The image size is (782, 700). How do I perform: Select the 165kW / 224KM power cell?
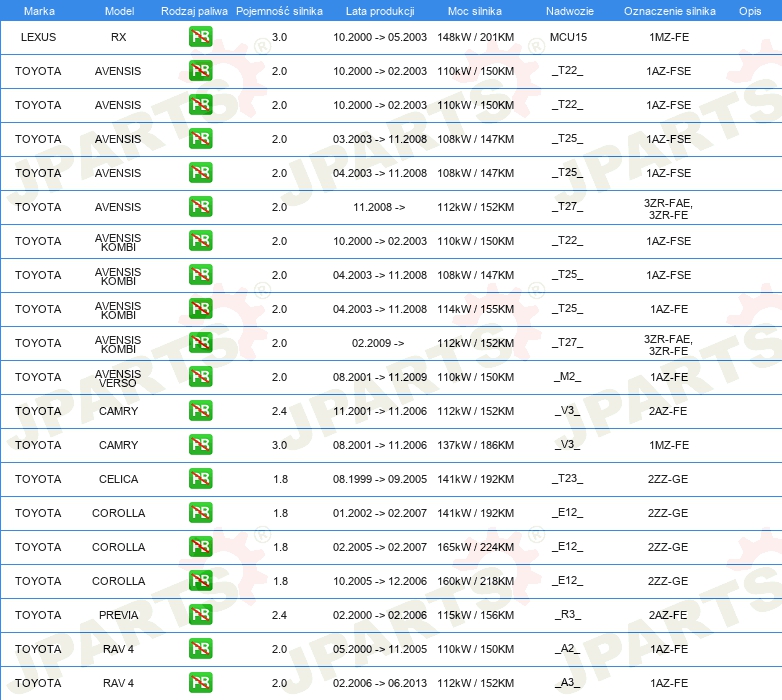pos(475,547)
